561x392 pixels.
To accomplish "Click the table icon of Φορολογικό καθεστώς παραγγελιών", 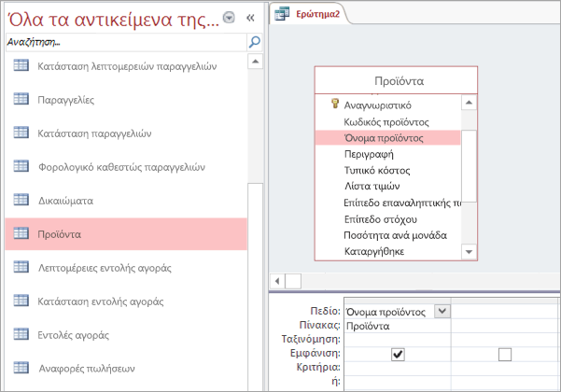I will (21, 166).
